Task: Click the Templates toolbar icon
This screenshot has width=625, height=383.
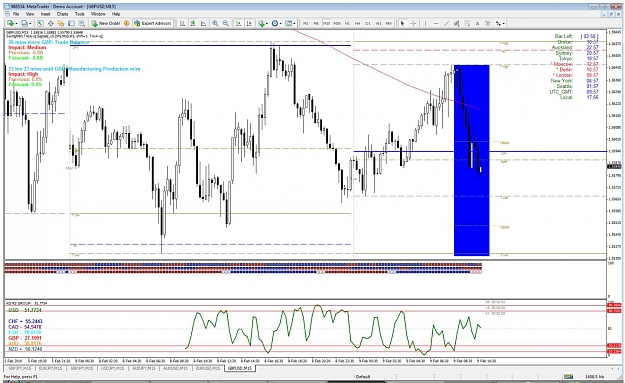Action: (288, 23)
